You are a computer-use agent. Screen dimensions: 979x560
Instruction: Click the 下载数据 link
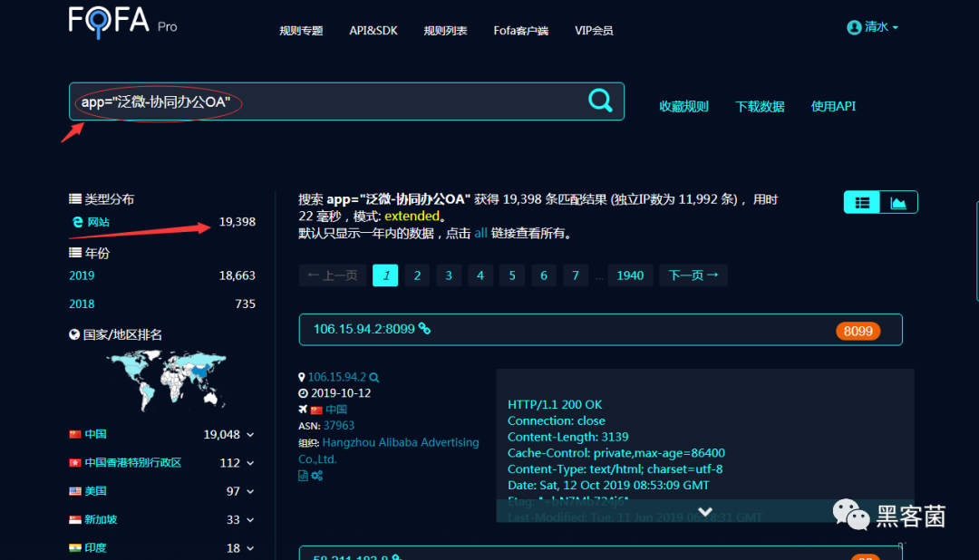click(x=760, y=107)
